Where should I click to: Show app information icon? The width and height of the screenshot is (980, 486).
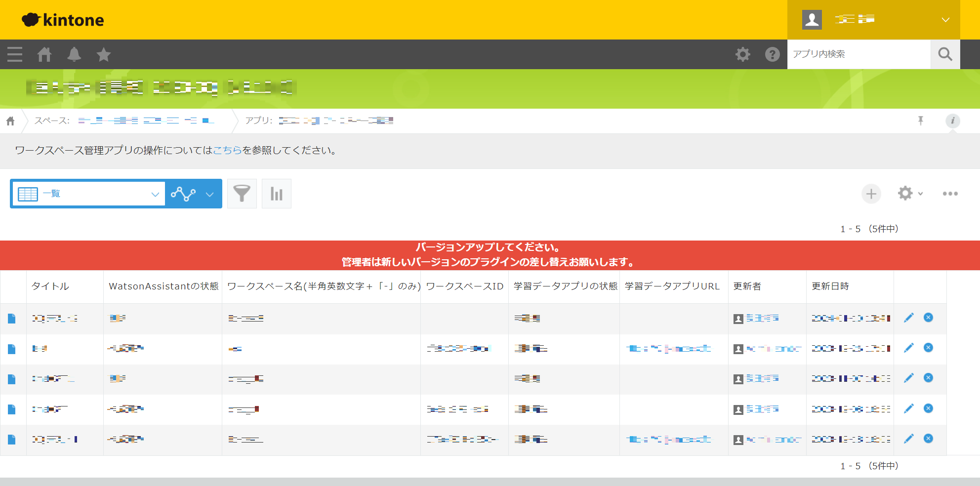pos(952,121)
